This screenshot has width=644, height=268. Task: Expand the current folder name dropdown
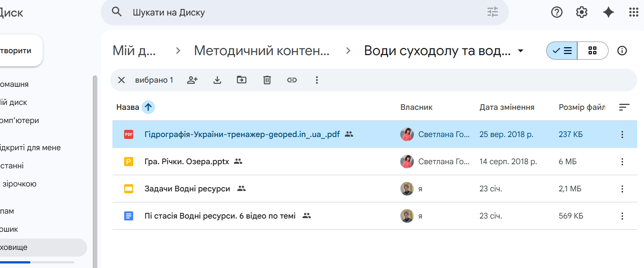[521, 51]
